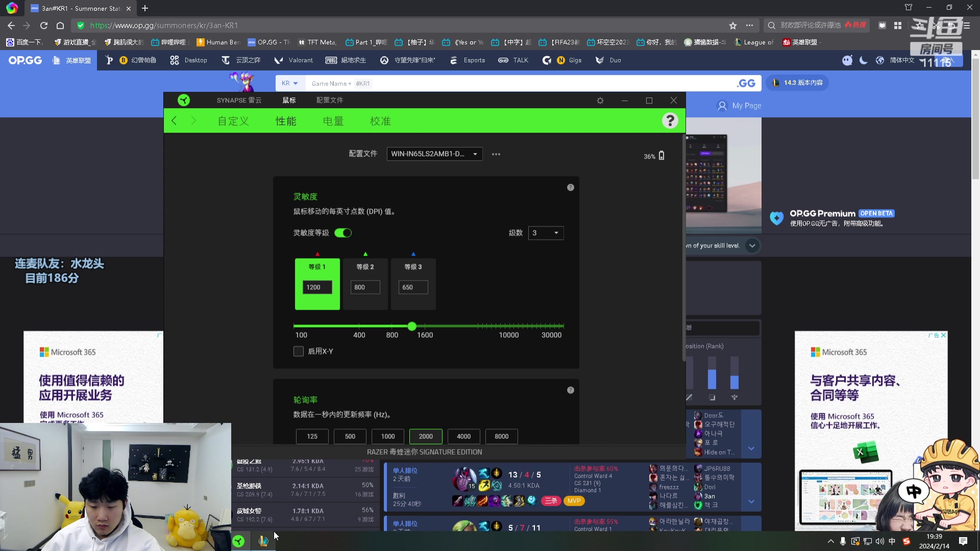Reload the browser page
980x551 pixels.
point(44,26)
